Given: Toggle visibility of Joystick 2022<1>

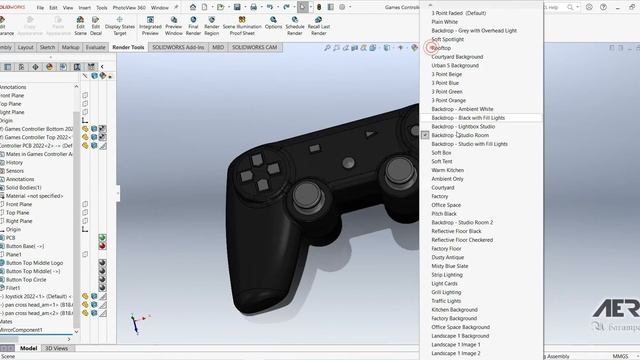Looking at the screenshot, I should pyautogui.click(x=85, y=296).
